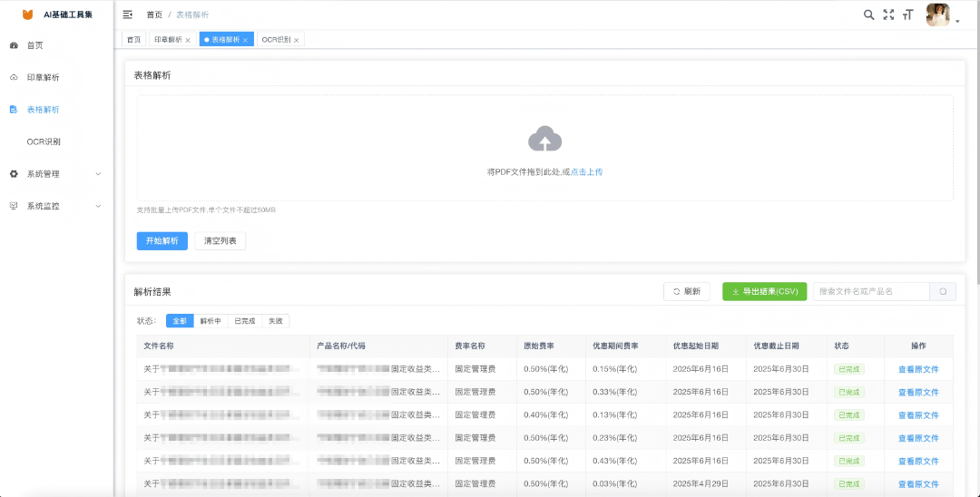Select the 解析中 status filter

tap(211, 321)
